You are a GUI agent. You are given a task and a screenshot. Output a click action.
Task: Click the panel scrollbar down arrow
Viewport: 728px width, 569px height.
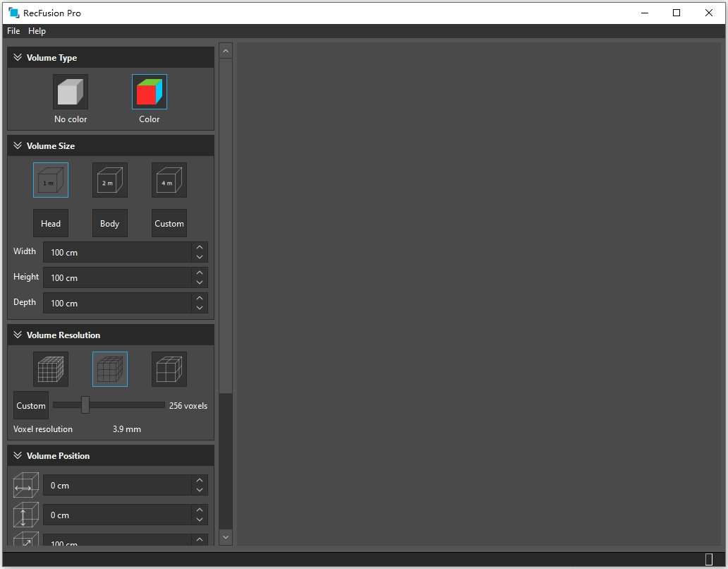(226, 537)
